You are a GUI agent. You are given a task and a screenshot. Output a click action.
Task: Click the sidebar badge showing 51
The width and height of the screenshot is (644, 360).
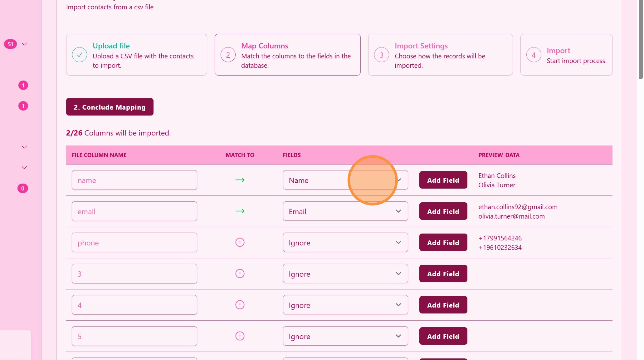coord(10,44)
